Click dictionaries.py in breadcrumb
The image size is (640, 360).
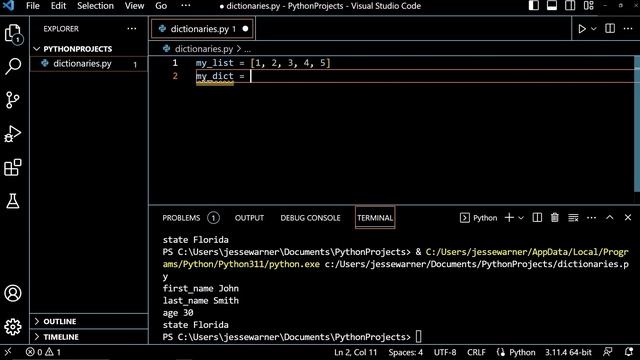[x=204, y=49]
